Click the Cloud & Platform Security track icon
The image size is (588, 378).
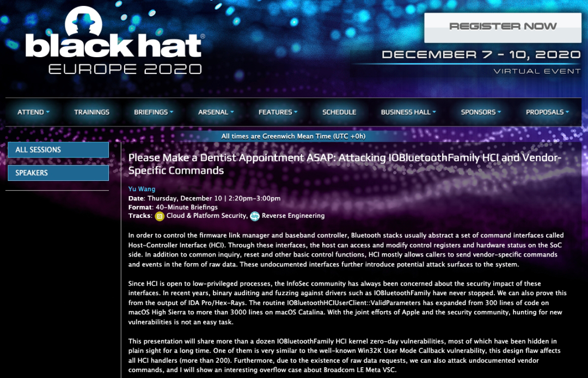click(160, 216)
